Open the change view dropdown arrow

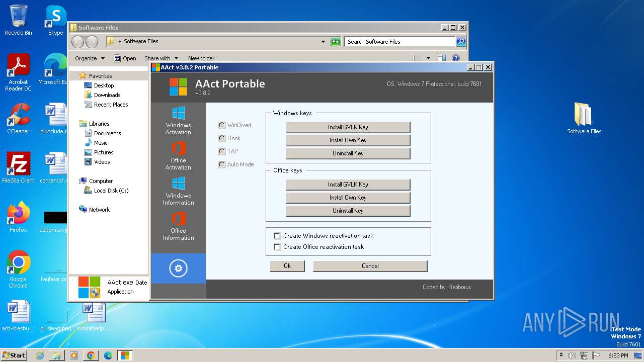pos(428,58)
